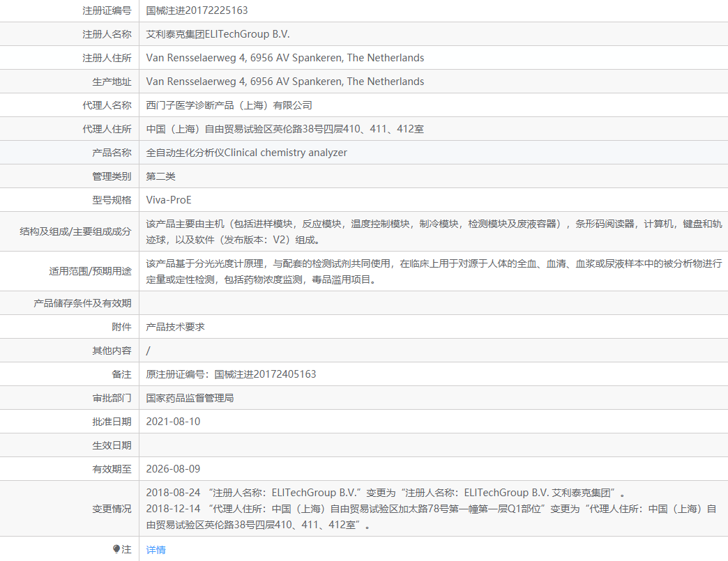Select approving department 国家药品监督管理局
The height and width of the screenshot is (561, 728).
[190, 398]
